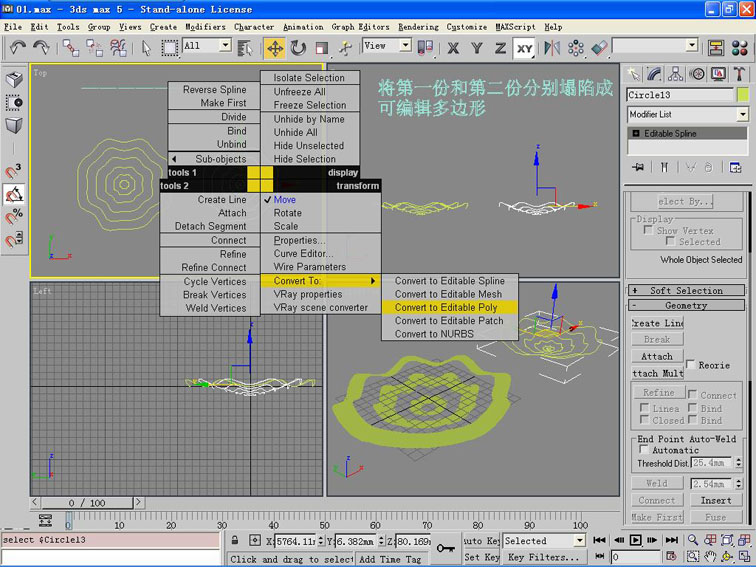The height and width of the screenshot is (567, 756).
Task: Click the Insert button
Action: [716, 500]
